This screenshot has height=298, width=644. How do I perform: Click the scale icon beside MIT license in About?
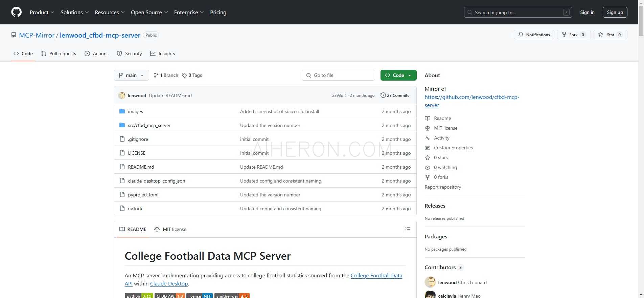(428, 128)
